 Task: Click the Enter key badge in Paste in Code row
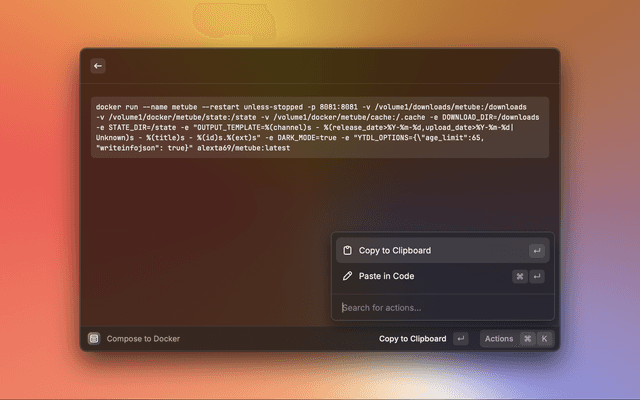click(x=537, y=276)
